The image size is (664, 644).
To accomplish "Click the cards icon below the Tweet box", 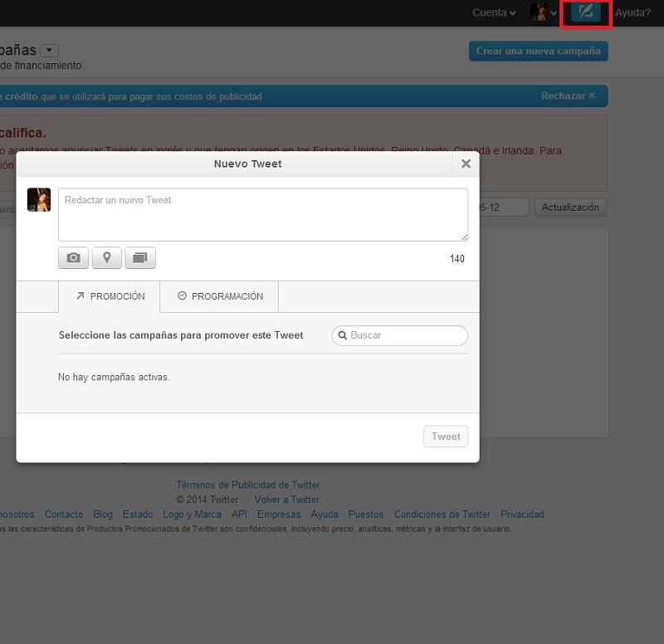I will 140,258.
